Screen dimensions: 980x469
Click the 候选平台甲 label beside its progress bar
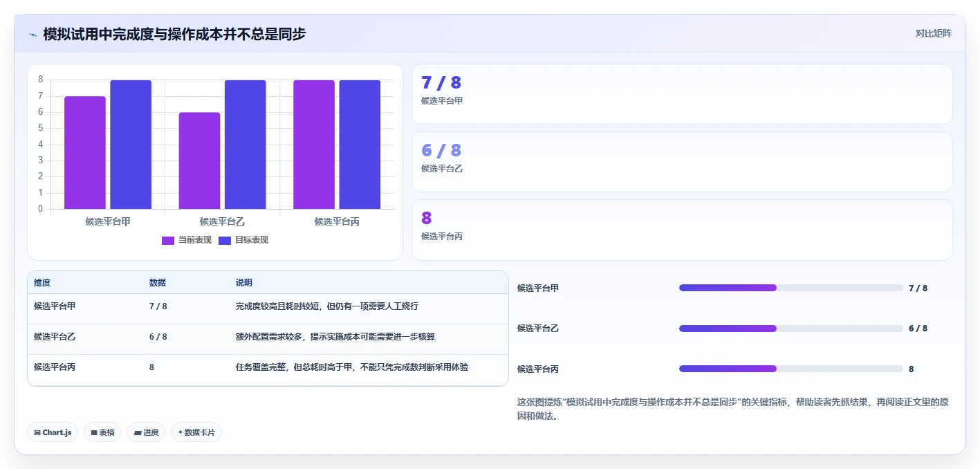538,288
